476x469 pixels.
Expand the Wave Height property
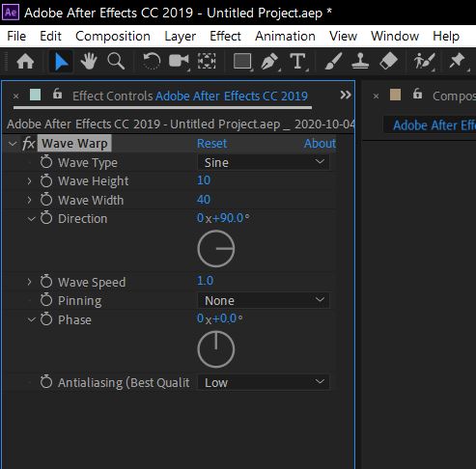coord(29,181)
